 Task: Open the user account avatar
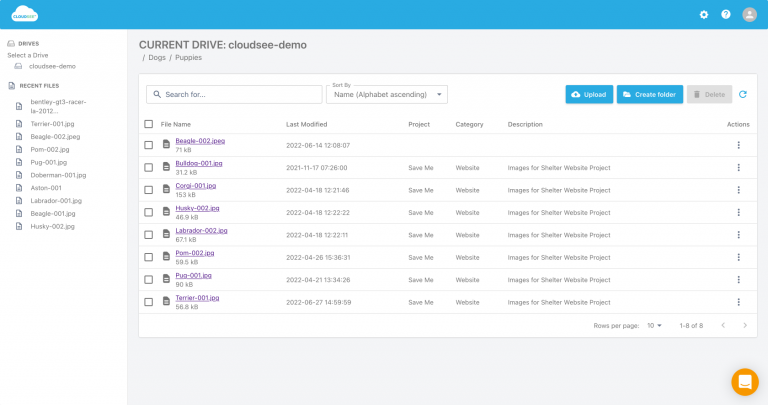pos(748,15)
